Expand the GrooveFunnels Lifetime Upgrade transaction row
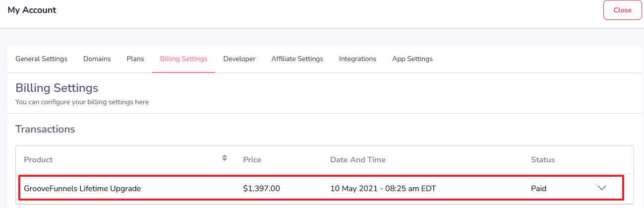 [x=602, y=188]
